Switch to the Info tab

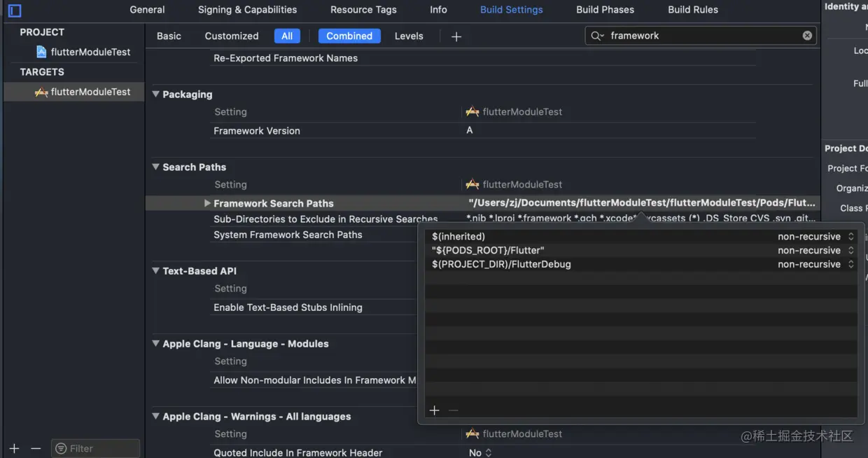[438, 10]
